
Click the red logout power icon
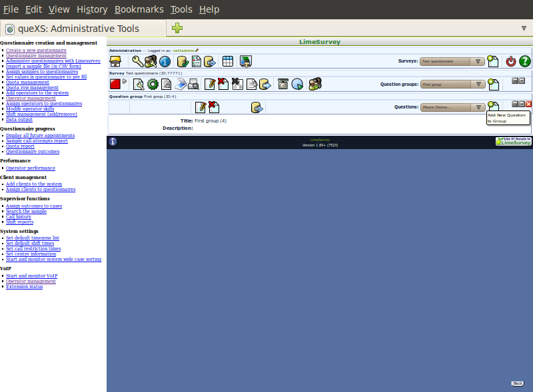click(x=511, y=61)
